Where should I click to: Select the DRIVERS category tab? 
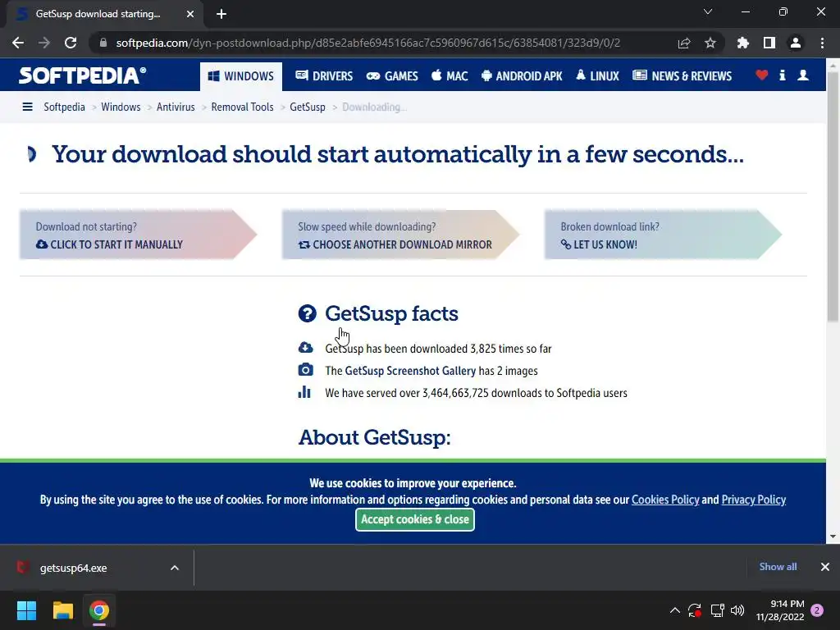pyautogui.click(x=324, y=76)
